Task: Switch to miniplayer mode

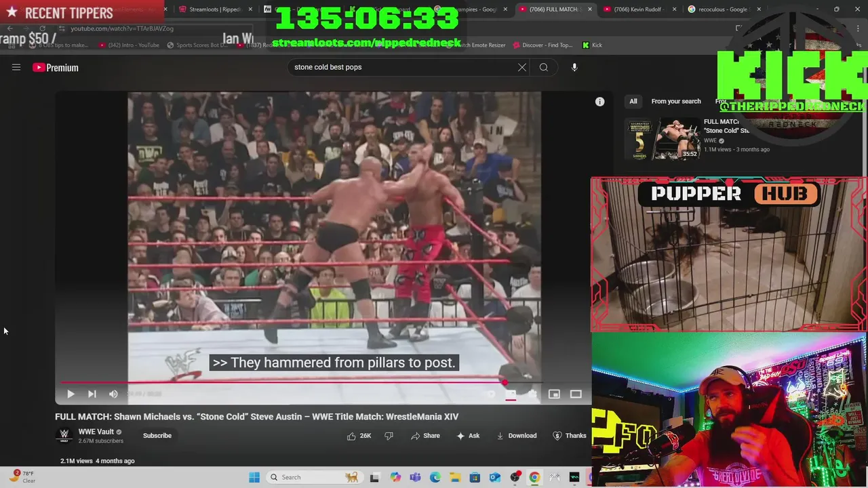Action: tap(554, 394)
